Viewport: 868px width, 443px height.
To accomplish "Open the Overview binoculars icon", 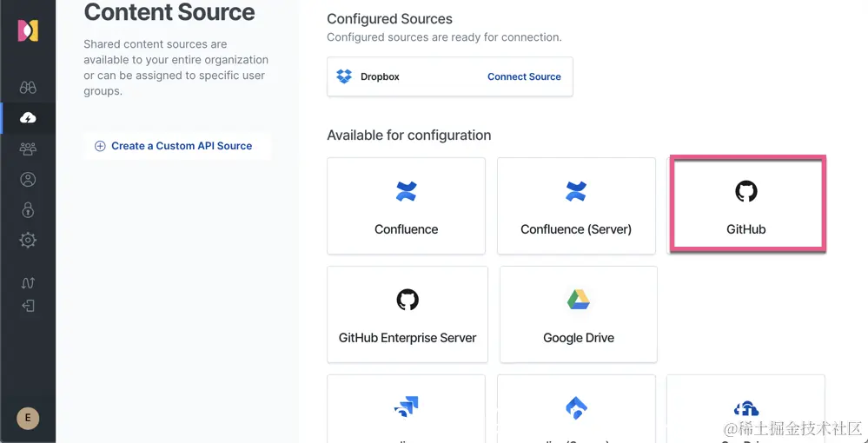I will [x=28, y=88].
